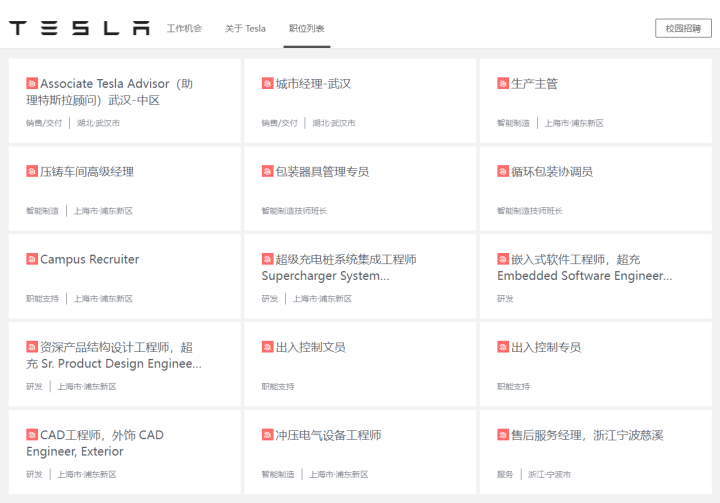Click 上海市·浦东新区 under 生产主管

click(x=574, y=123)
